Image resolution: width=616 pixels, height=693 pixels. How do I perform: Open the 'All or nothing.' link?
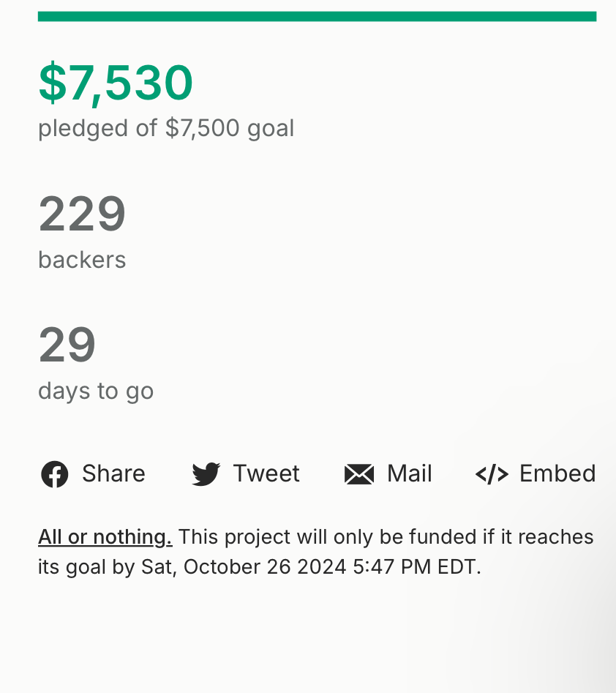click(x=105, y=537)
